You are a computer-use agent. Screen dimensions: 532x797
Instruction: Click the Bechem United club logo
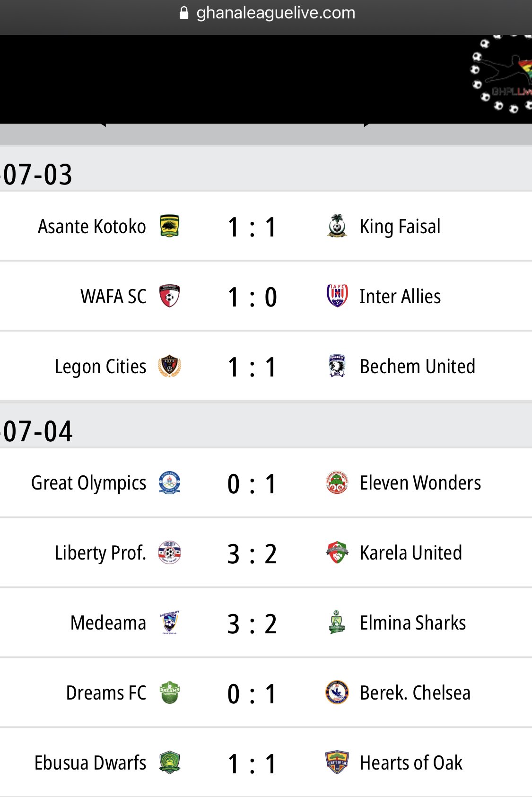[337, 366]
